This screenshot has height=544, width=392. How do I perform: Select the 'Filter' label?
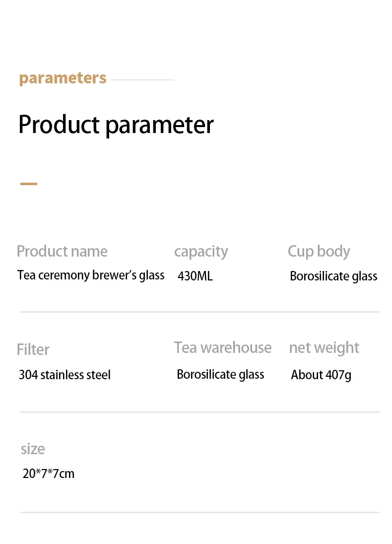tap(33, 349)
